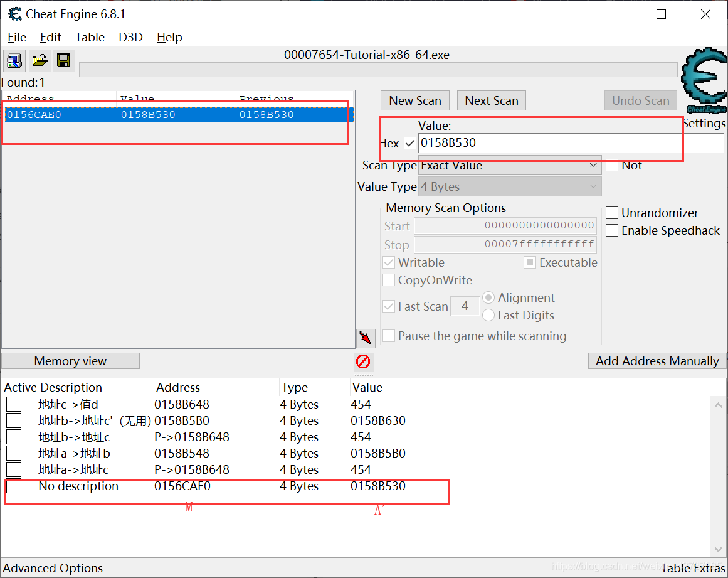
Task: Select the 地址b->地址c description
Action: pos(74,437)
